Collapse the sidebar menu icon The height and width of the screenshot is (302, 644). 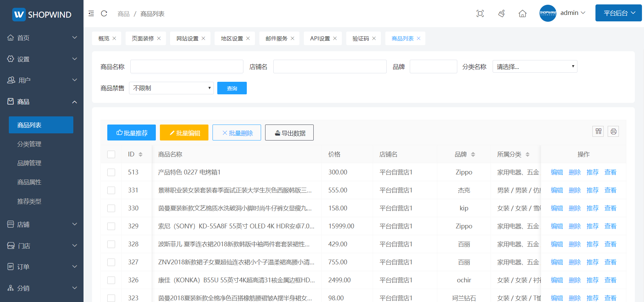pos(91,14)
